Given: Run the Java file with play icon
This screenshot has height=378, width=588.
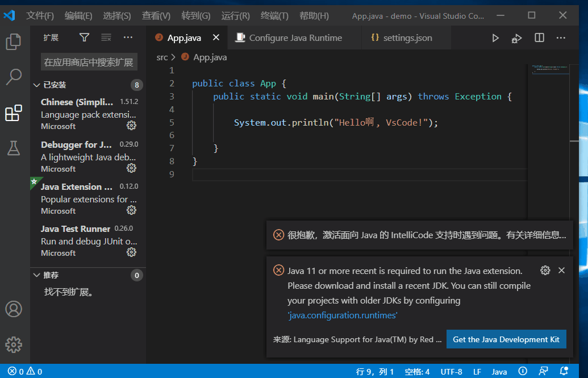Looking at the screenshot, I should coord(495,38).
